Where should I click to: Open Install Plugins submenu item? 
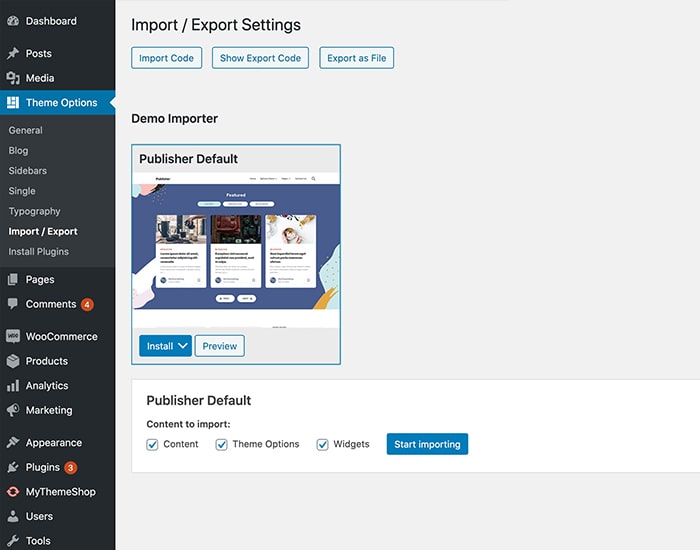coord(38,251)
